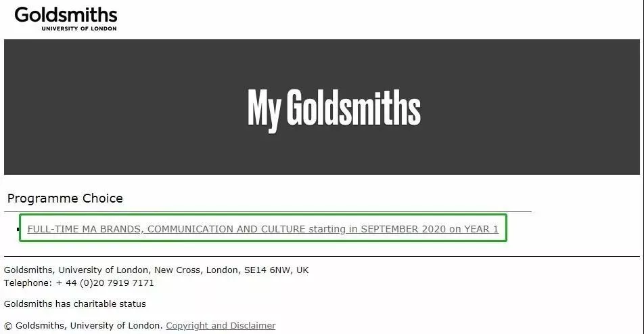Click the word 'Disclaimer' in the footer link
Image resolution: width=644 pixels, height=334 pixels.
(253, 325)
